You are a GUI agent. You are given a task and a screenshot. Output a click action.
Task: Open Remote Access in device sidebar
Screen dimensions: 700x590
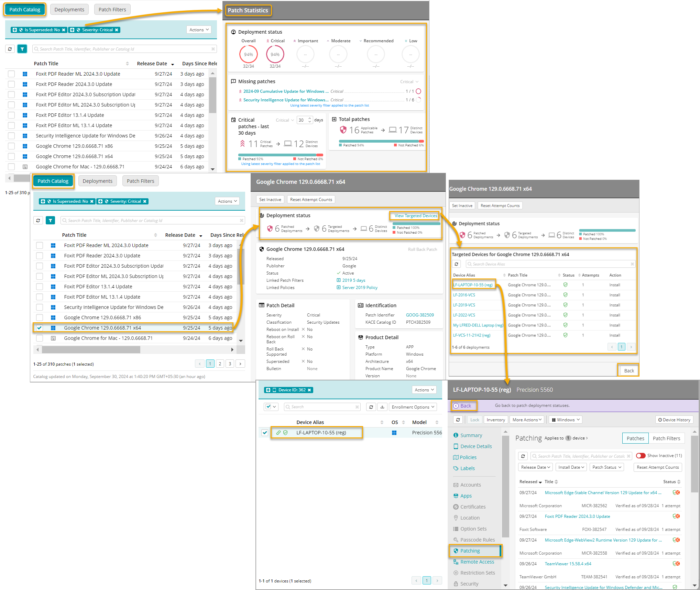pos(477,562)
